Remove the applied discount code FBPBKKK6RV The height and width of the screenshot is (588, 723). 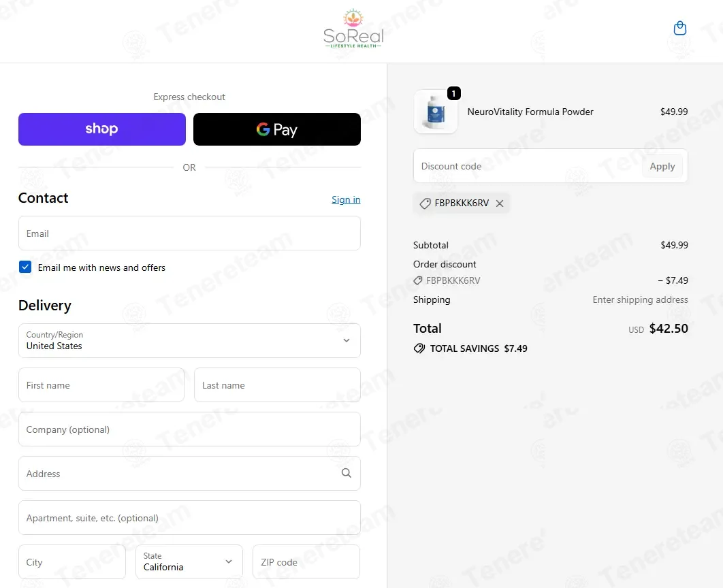[500, 203]
